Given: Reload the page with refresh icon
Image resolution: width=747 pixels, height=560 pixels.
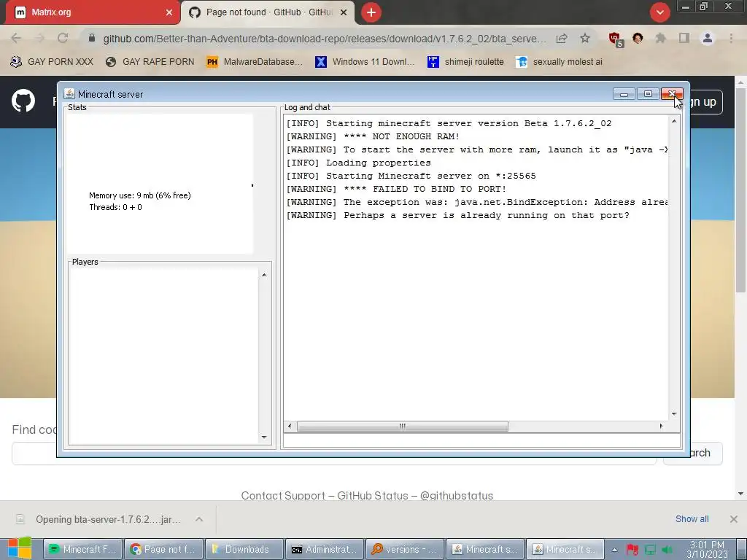Looking at the screenshot, I should [63, 38].
